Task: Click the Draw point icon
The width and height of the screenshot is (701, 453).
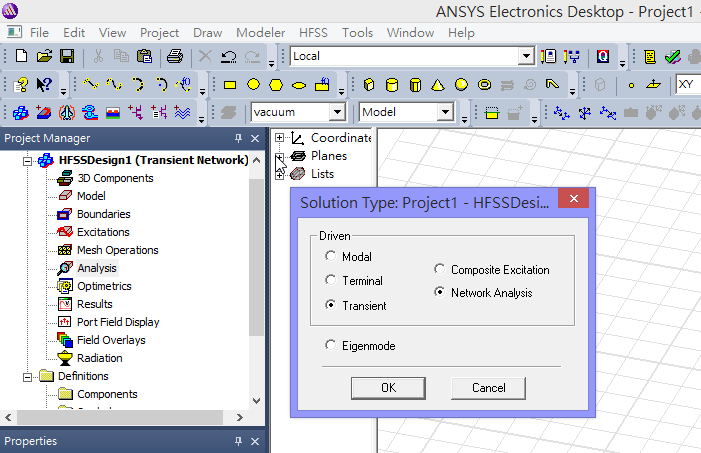Action: pos(631,85)
